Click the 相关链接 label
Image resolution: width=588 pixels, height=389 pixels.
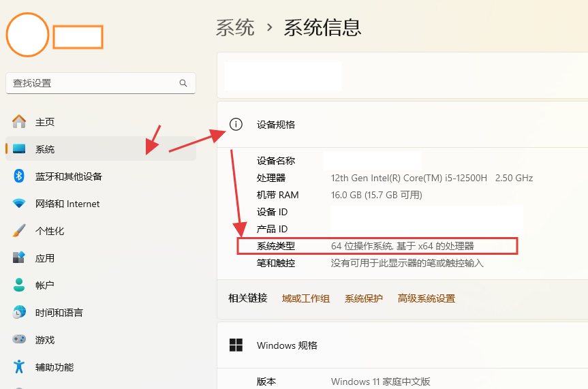(248, 298)
